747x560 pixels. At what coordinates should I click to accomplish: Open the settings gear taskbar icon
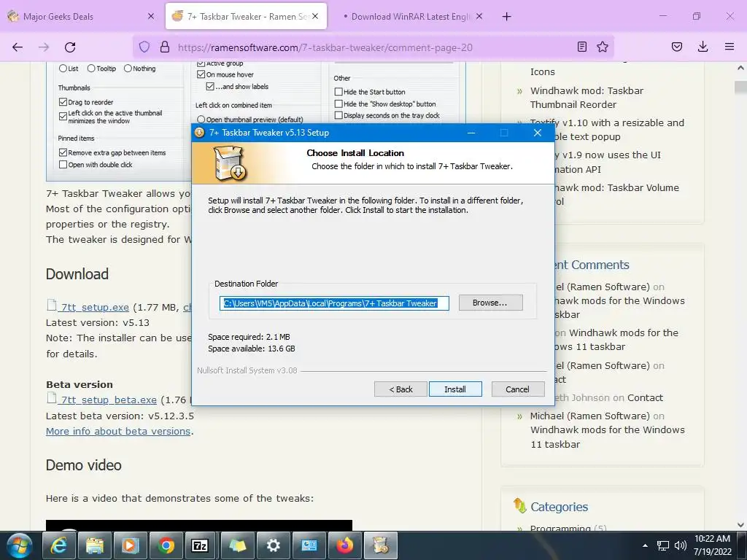click(273, 545)
